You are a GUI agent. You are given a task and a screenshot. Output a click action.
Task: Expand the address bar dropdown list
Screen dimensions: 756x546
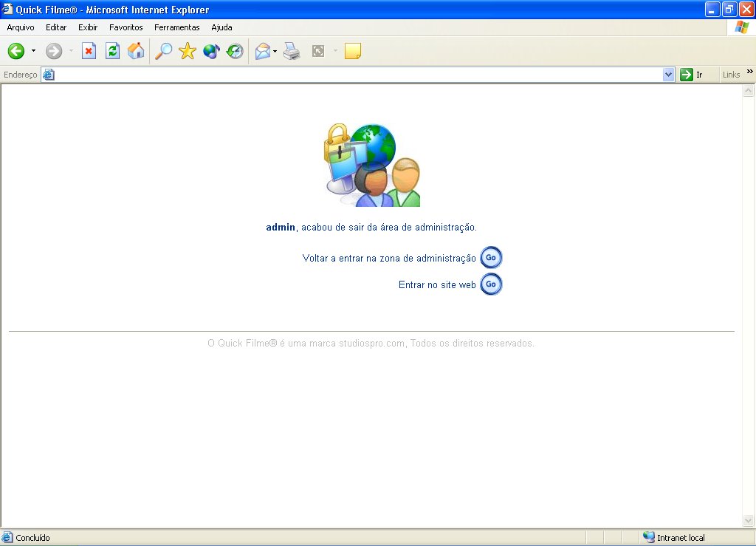669,75
